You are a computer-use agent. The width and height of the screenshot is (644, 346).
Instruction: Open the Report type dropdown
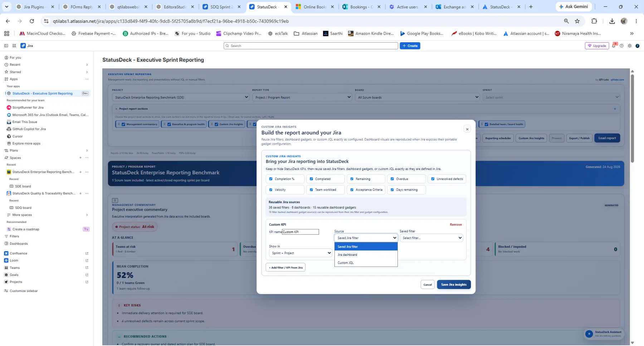[302, 97]
